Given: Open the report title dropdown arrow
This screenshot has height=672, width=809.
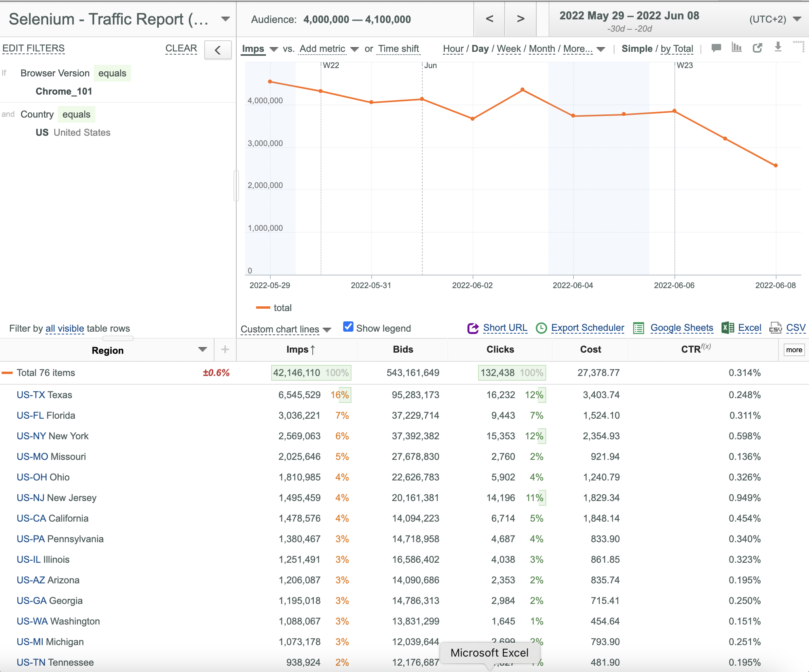Looking at the screenshot, I should [x=226, y=19].
